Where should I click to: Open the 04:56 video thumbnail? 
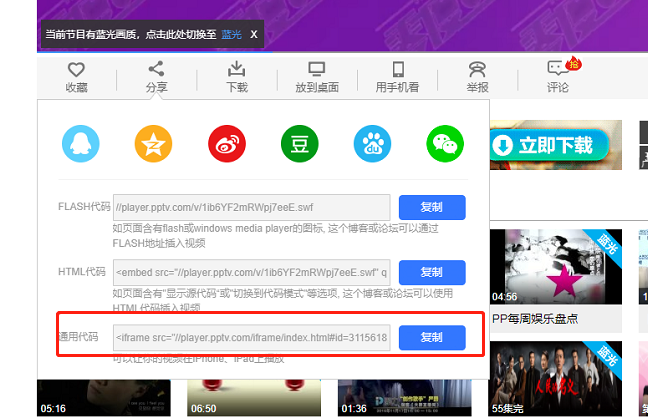pos(556,267)
